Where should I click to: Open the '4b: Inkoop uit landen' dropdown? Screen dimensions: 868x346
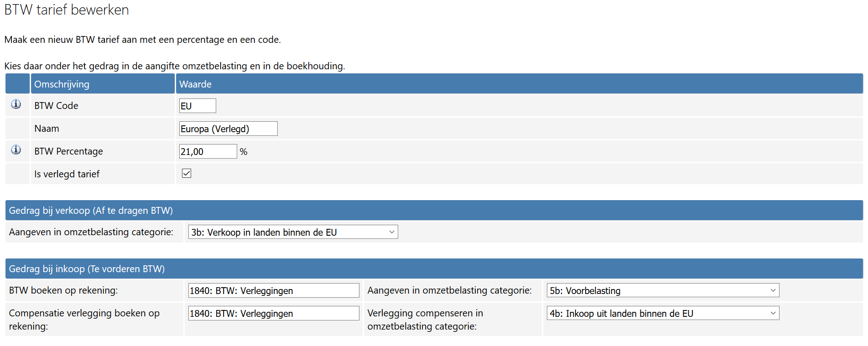click(x=663, y=313)
